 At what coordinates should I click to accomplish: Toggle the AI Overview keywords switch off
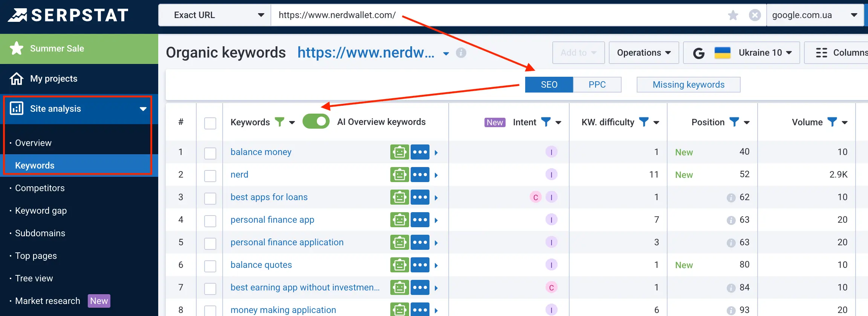(316, 121)
